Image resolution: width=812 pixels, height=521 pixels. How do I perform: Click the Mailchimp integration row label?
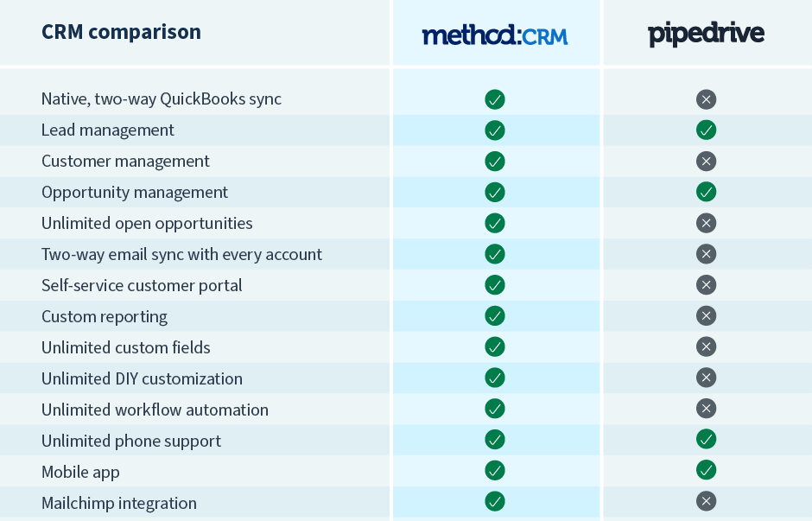pos(119,503)
